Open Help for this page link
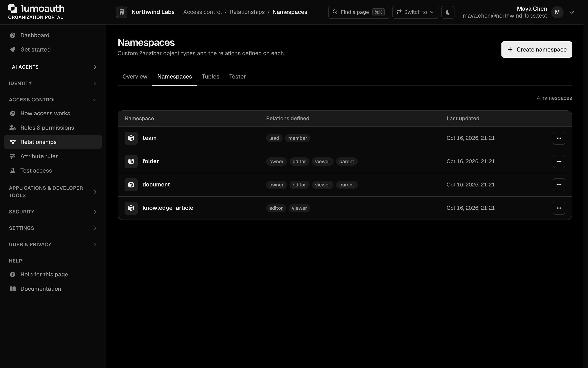Image resolution: width=588 pixels, height=368 pixels. 53,275
